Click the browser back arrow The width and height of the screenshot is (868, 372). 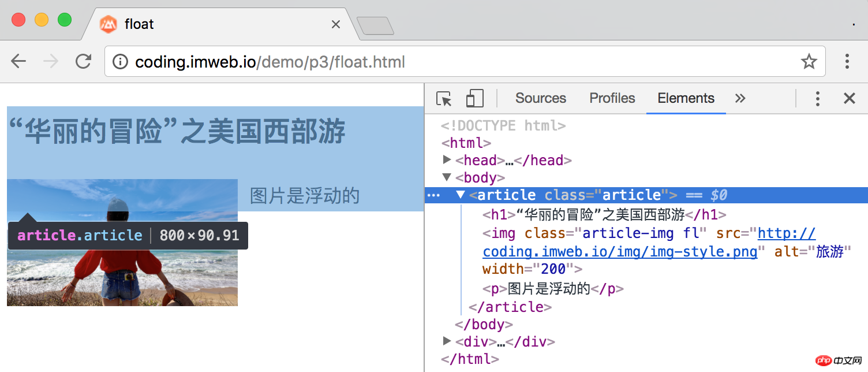[18, 61]
